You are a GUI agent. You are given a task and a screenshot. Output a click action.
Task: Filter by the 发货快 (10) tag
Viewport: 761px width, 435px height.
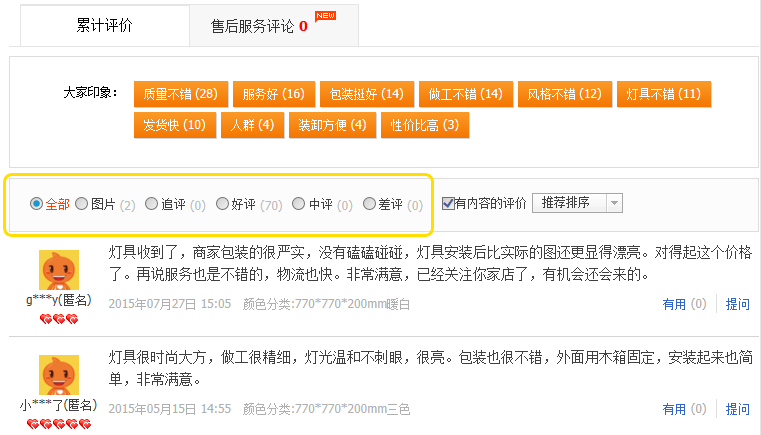[173, 125]
